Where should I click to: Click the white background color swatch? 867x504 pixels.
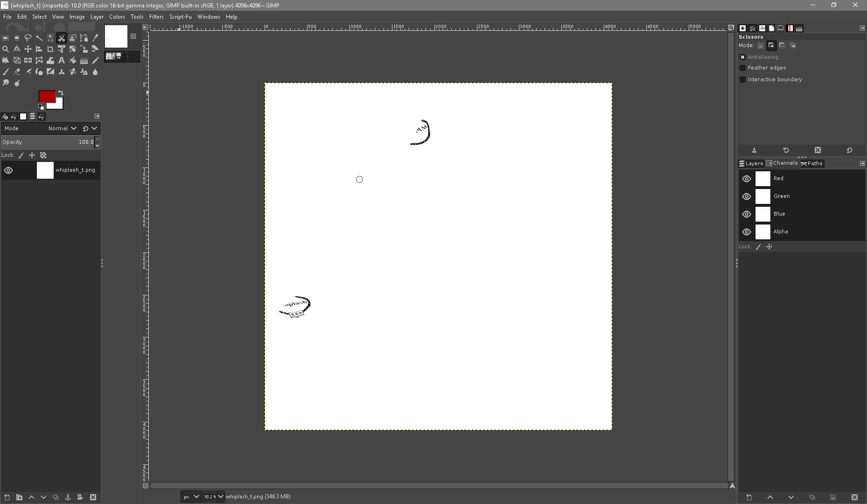[x=59, y=105]
